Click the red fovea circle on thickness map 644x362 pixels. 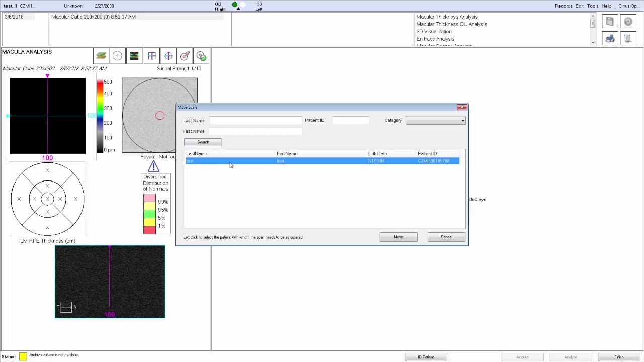point(159,116)
